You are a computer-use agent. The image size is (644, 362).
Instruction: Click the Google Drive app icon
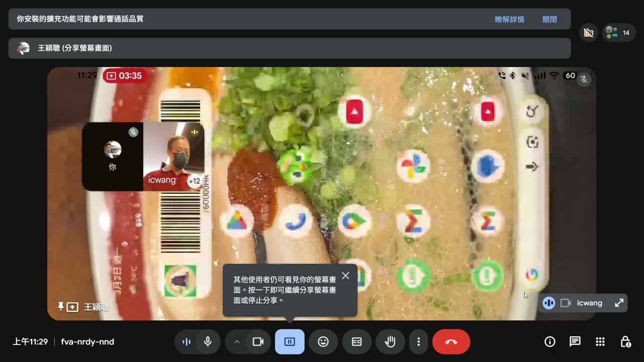(236, 221)
